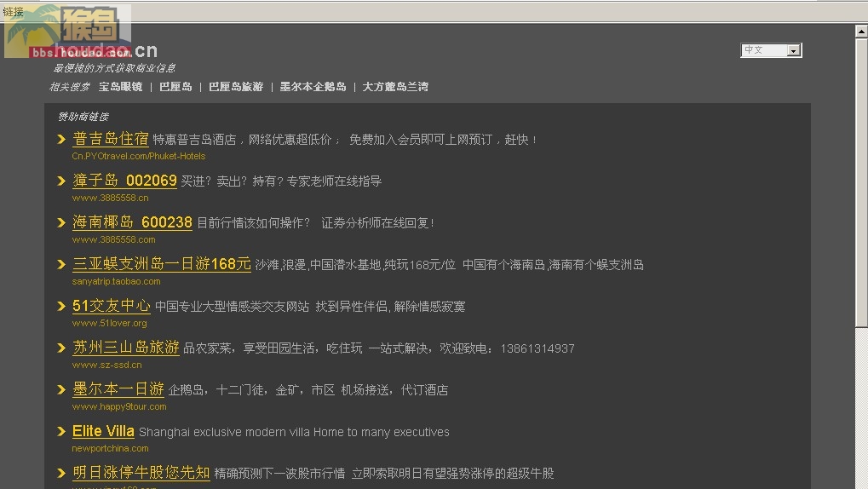Open related search 宝岛眼镜
The image size is (868, 489).
(121, 86)
